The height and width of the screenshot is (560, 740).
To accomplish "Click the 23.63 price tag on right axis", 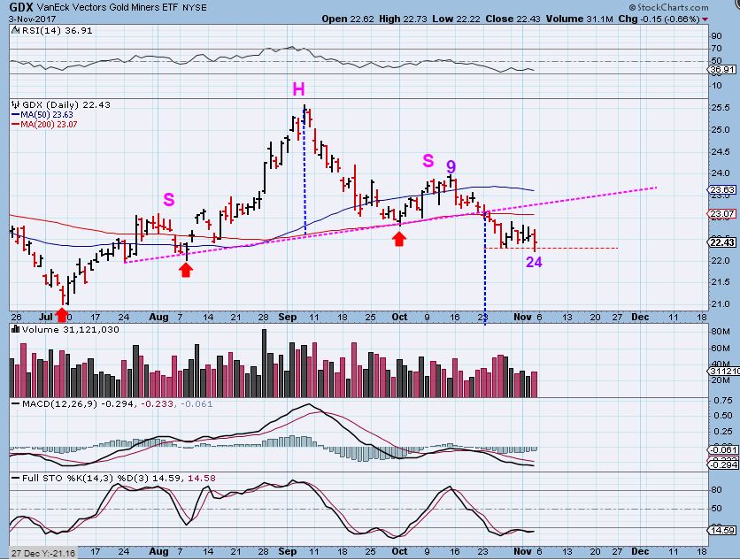I will pyautogui.click(x=722, y=189).
